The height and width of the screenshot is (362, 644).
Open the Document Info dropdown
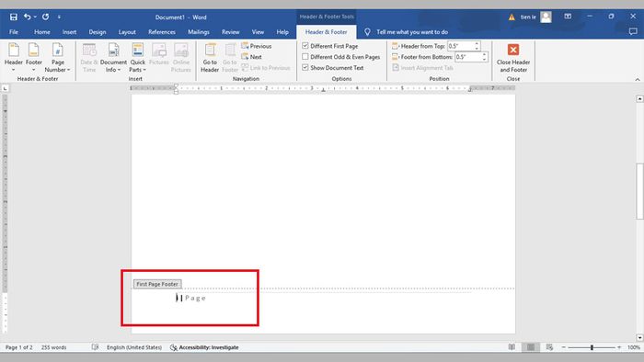113,57
